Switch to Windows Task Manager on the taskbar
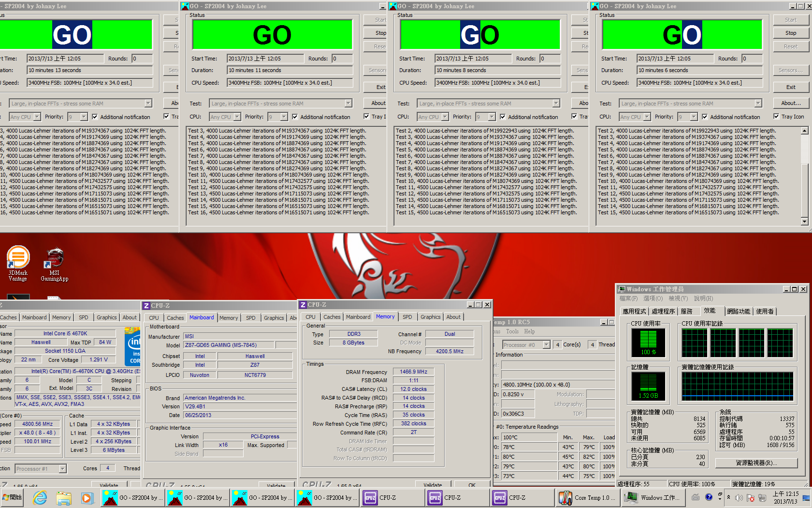Screen dimensions: 812x508 pyautogui.click(x=652, y=497)
